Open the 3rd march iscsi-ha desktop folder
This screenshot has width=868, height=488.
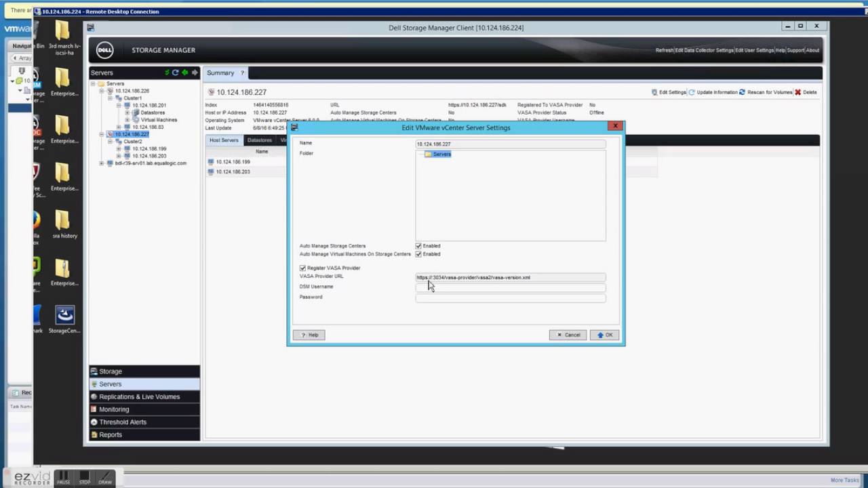pyautogui.click(x=64, y=38)
